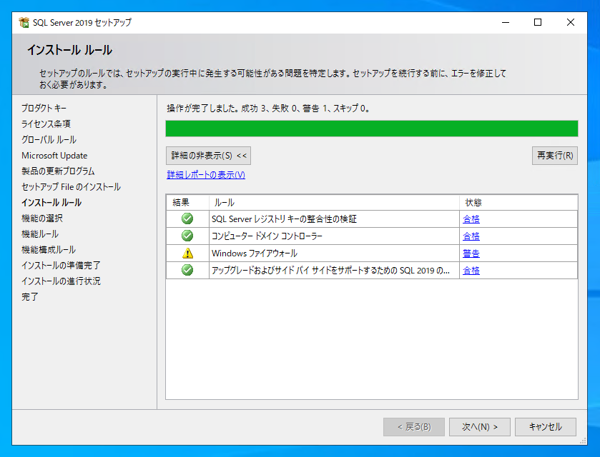Select Microsoft Update step in sidebar
Viewport: 600px width, 457px height.
(x=54, y=155)
